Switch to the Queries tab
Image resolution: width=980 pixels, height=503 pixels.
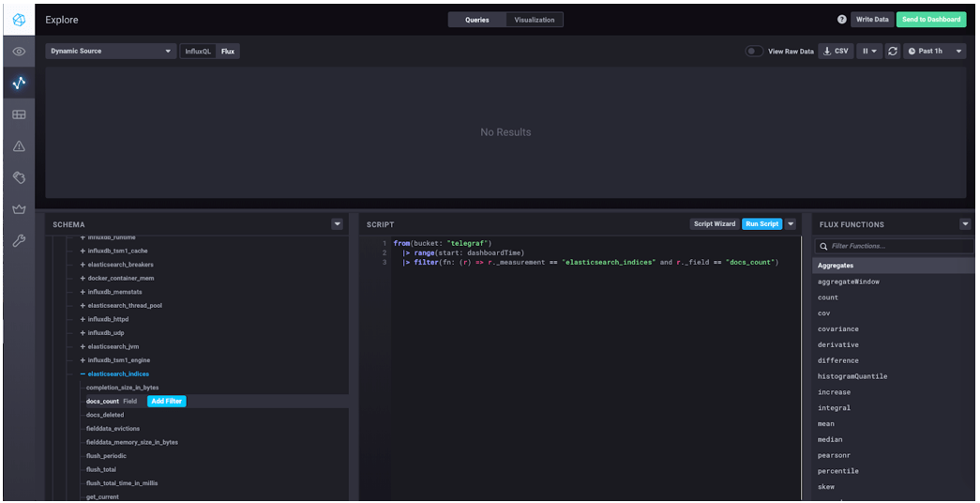[477, 20]
